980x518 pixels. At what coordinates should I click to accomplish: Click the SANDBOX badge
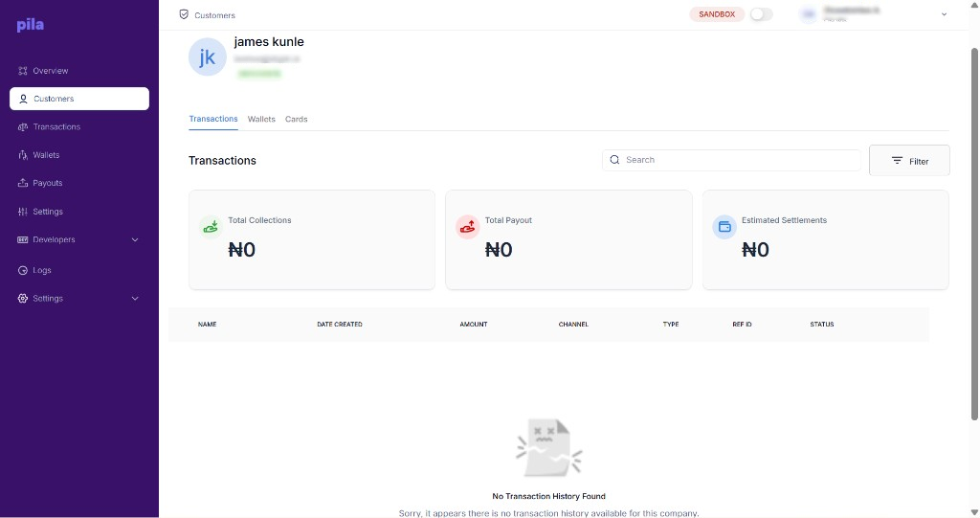pyautogui.click(x=717, y=14)
